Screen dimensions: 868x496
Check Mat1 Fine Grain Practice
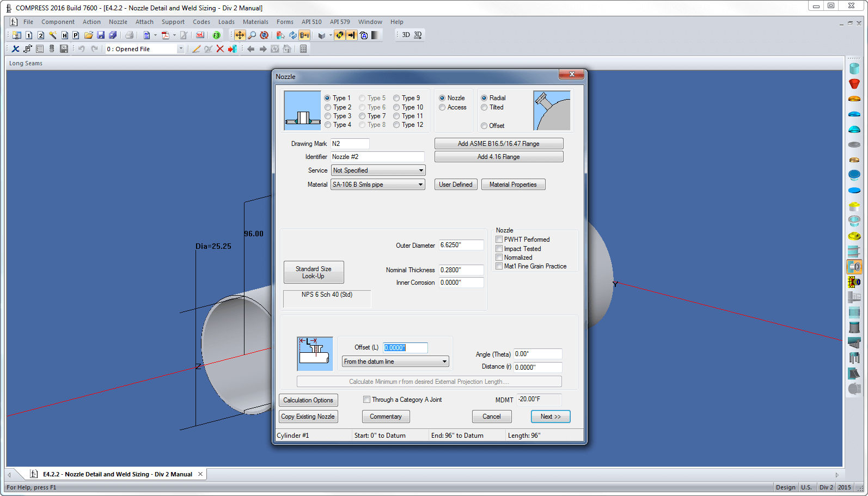tap(499, 266)
